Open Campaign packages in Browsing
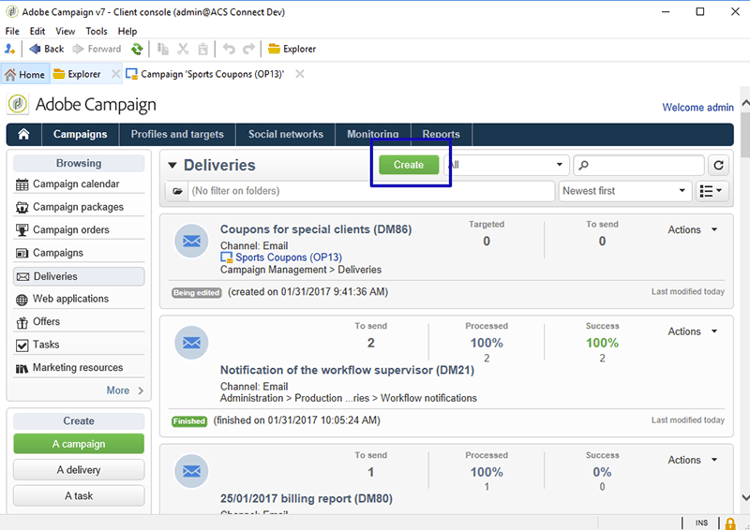750x530 pixels. (x=79, y=207)
